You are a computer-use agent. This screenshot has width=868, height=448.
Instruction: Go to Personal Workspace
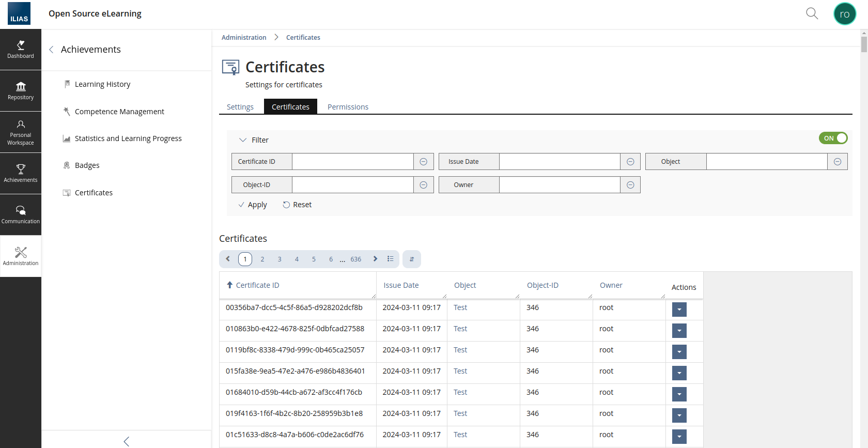pos(21,132)
